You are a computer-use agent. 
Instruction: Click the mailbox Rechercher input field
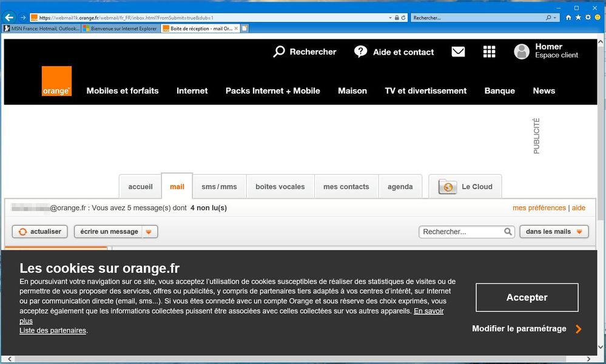pyautogui.click(x=461, y=232)
